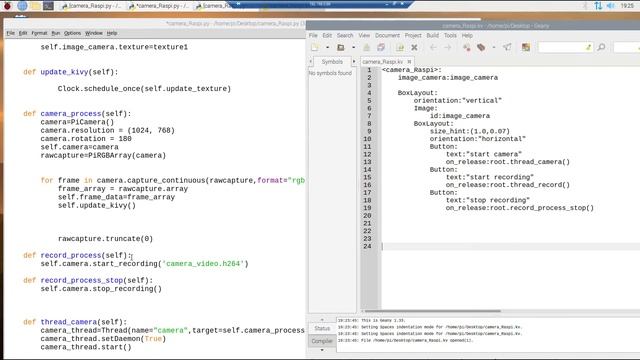Click the magnifier Find icon in toolbar
The width and height of the screenshot is (640, 360).
[601, 48]
